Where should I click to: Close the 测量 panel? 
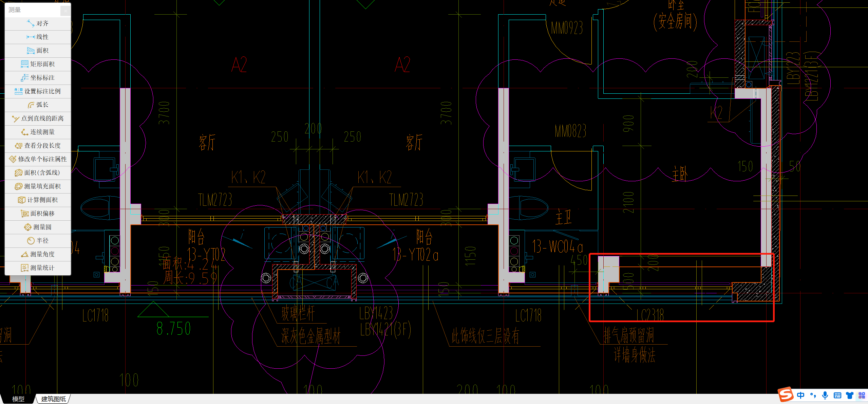(65, 11)
